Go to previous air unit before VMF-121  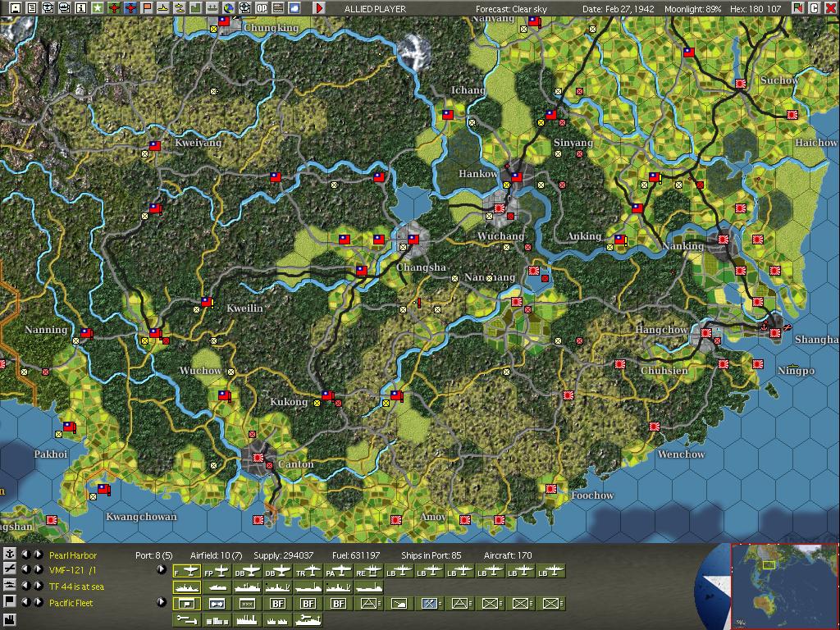[25, 569]
